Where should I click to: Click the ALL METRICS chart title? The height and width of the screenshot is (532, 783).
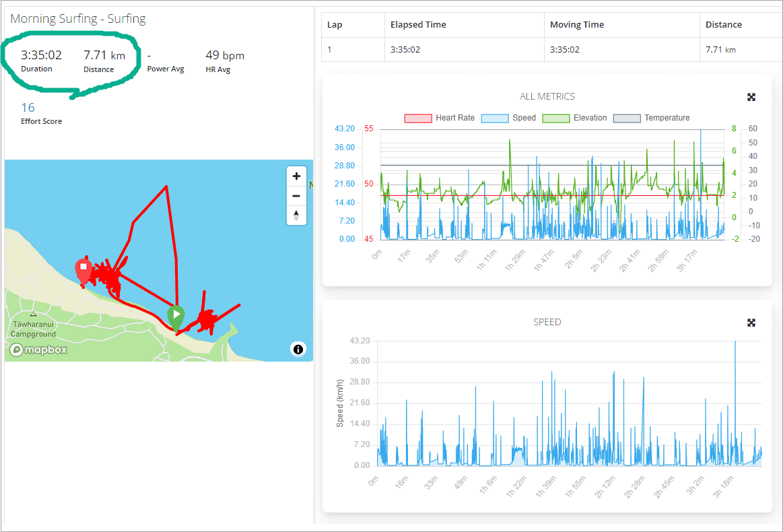click(547, 96)
